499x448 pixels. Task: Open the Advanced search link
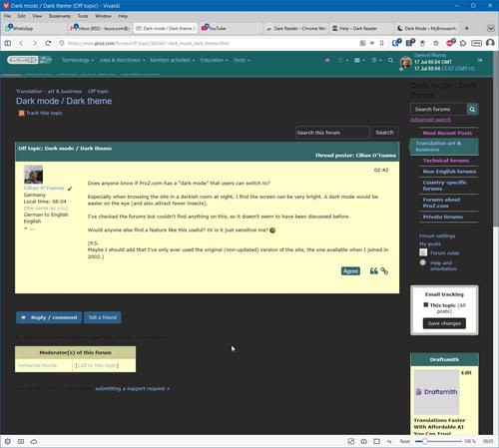(x=431, y=120)
